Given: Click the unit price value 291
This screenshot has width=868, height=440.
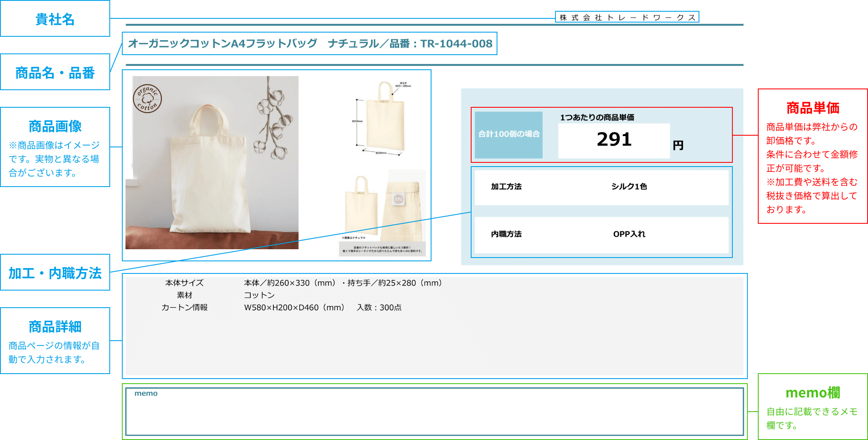Looking at the screenshot, I should pos(614,140).
